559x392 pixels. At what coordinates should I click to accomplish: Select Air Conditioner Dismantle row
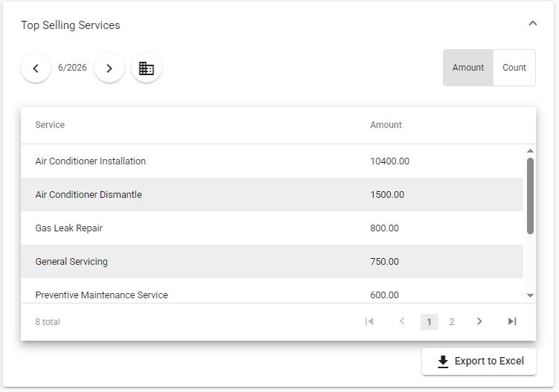pyautogui.click(x=272, y=195)
